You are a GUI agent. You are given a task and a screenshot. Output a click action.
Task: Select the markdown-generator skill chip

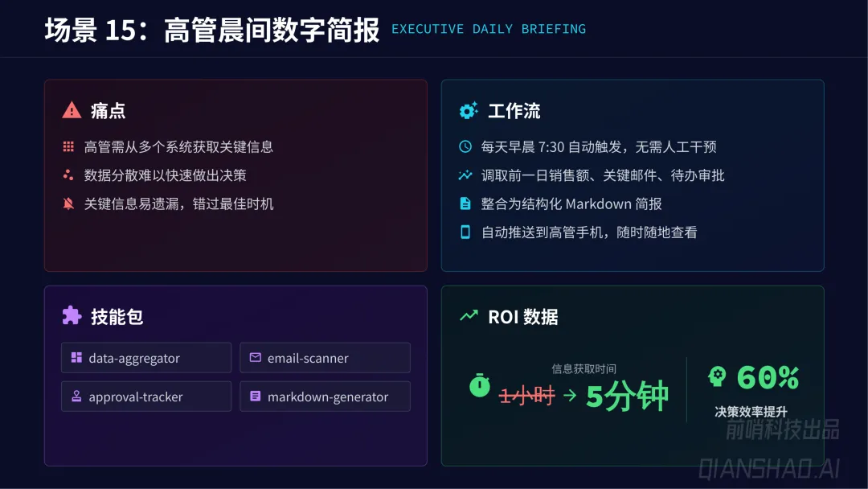pyautogui.click(x=325, y=396)
